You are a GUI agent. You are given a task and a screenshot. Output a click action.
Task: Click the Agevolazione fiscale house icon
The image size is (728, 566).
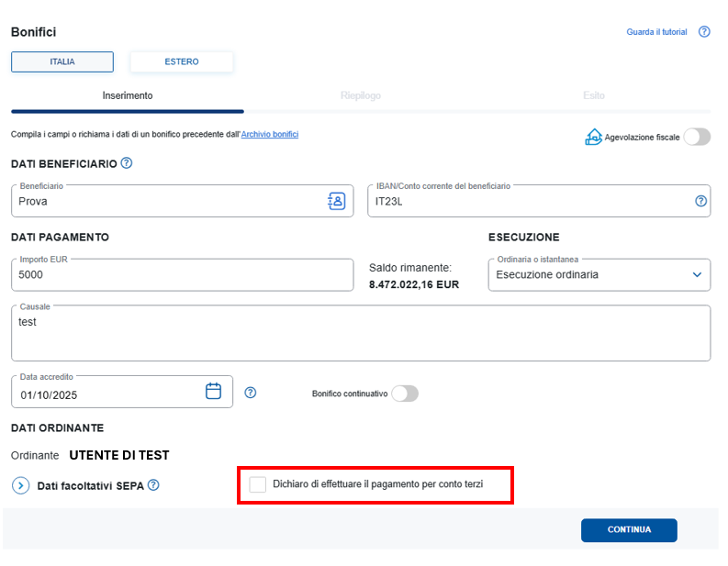coord(594,137)
